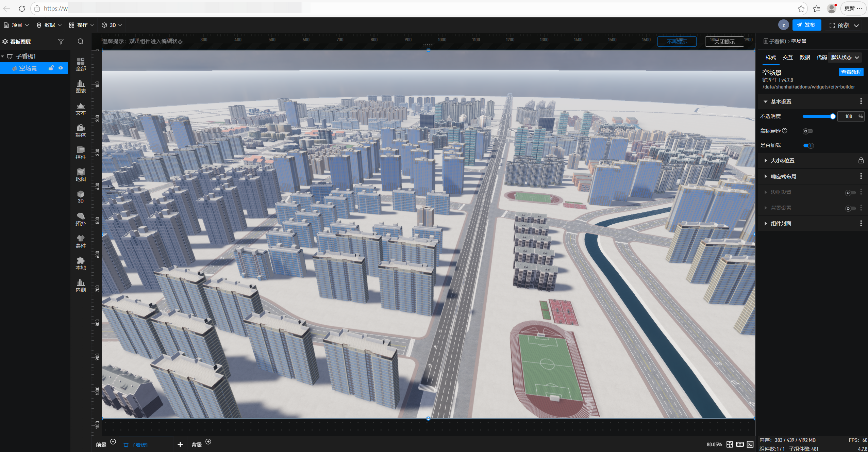
Task: Click the 查看教程 tutorial button
Action: 851,72
